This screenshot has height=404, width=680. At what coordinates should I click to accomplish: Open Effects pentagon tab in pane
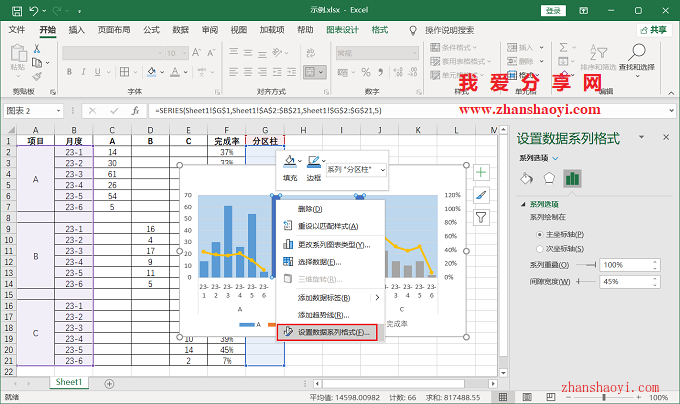tap(549, 179)
